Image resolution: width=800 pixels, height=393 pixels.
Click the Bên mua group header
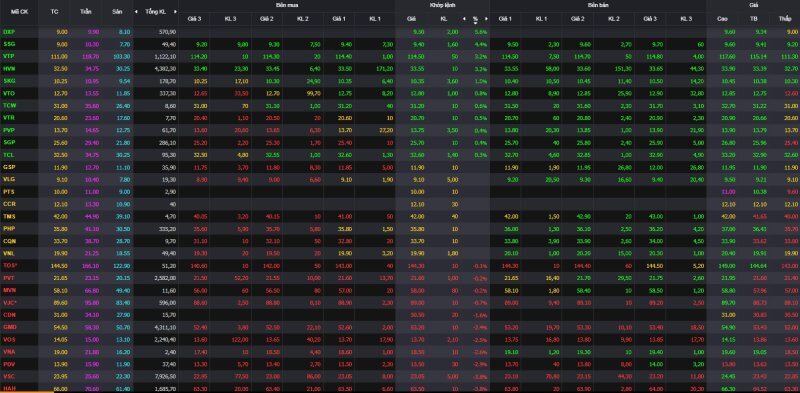pos(286,5)
